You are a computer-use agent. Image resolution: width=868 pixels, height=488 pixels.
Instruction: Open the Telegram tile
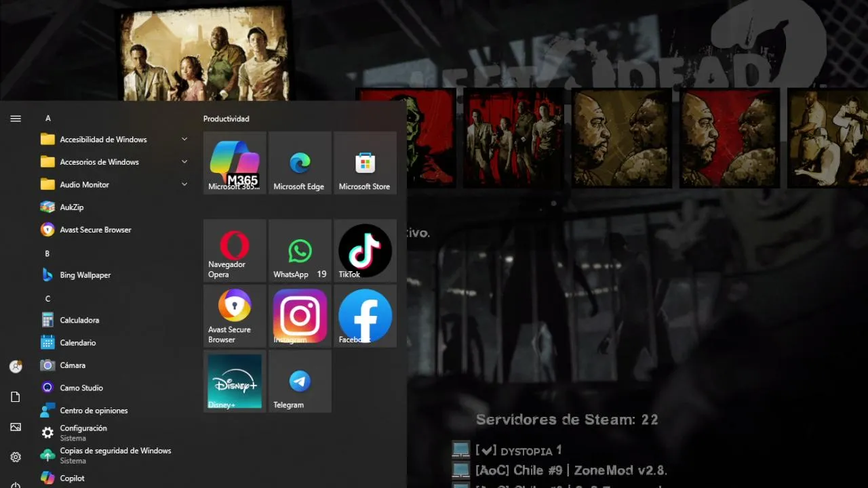[x=299, y=381]
